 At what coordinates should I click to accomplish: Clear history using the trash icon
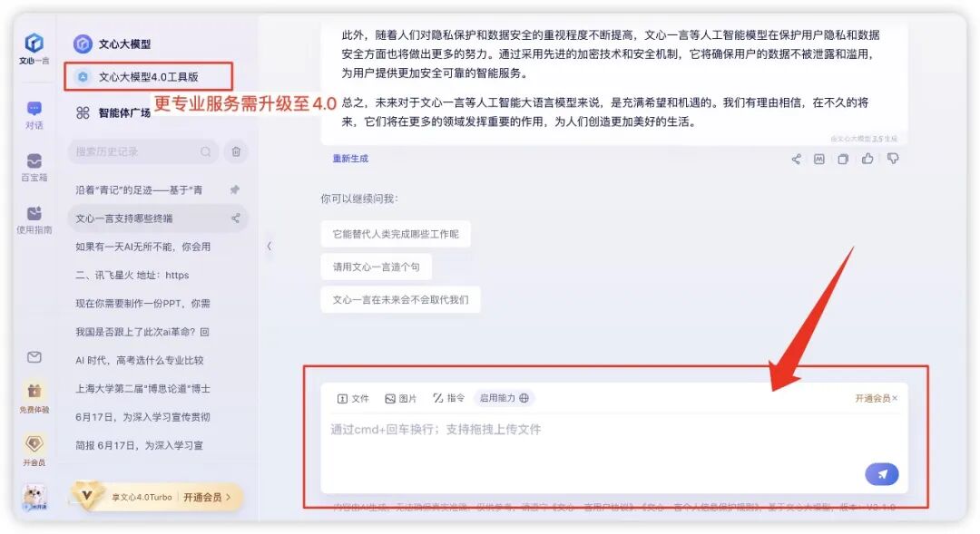point(236,151)
